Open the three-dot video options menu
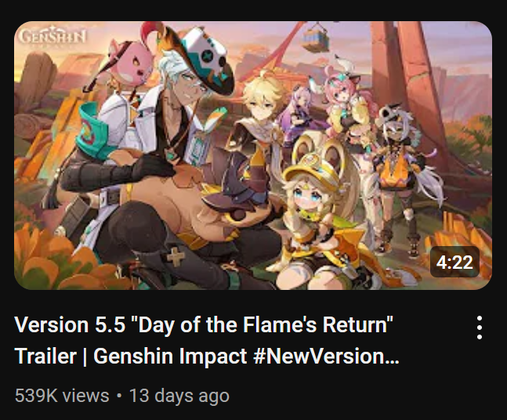Viewport: 507px width, 420px height. 480,328
